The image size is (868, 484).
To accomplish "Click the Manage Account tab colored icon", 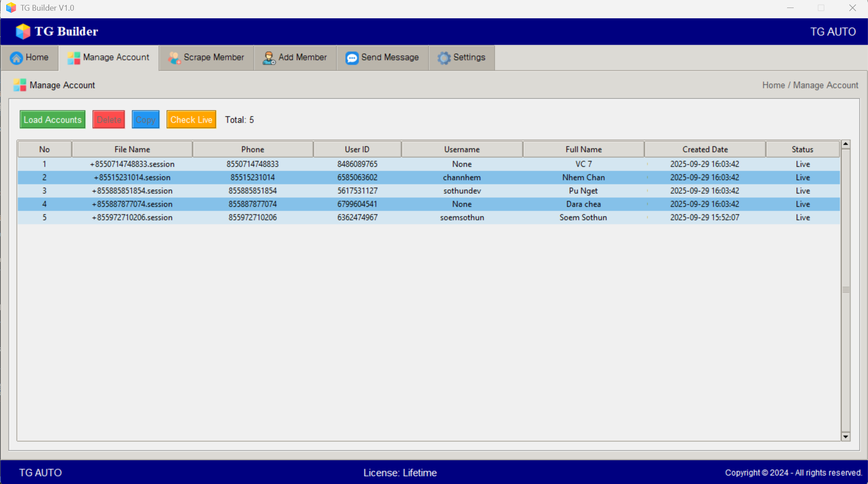I will (73, 58).
